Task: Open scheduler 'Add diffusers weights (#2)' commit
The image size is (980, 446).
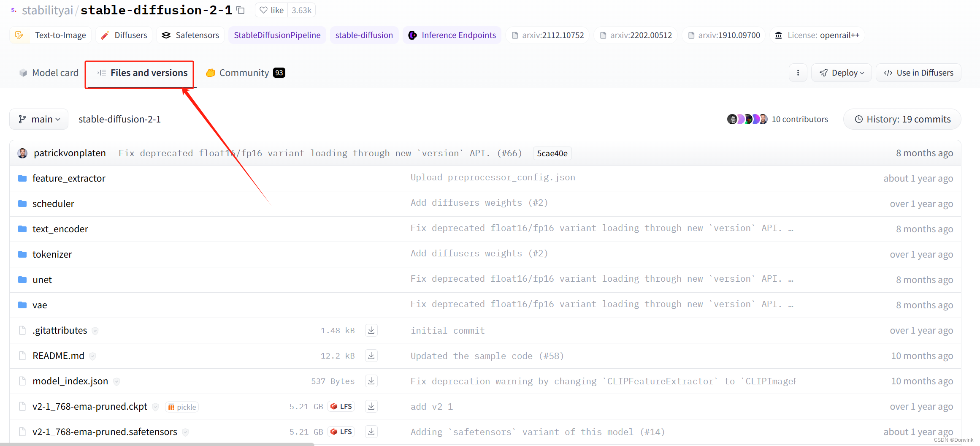Action: pyautogui.click(x=479, y=203)
